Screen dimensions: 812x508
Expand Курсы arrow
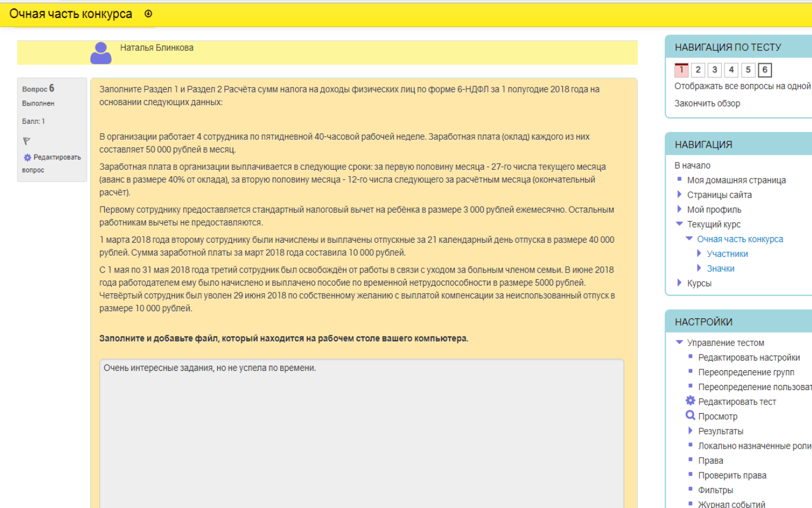[679, 282]
